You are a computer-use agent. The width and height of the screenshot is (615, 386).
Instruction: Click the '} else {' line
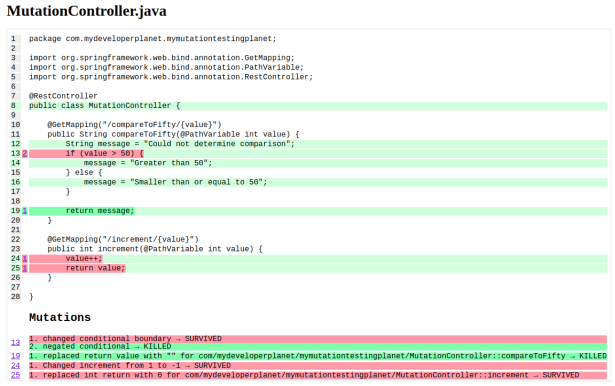84,172
